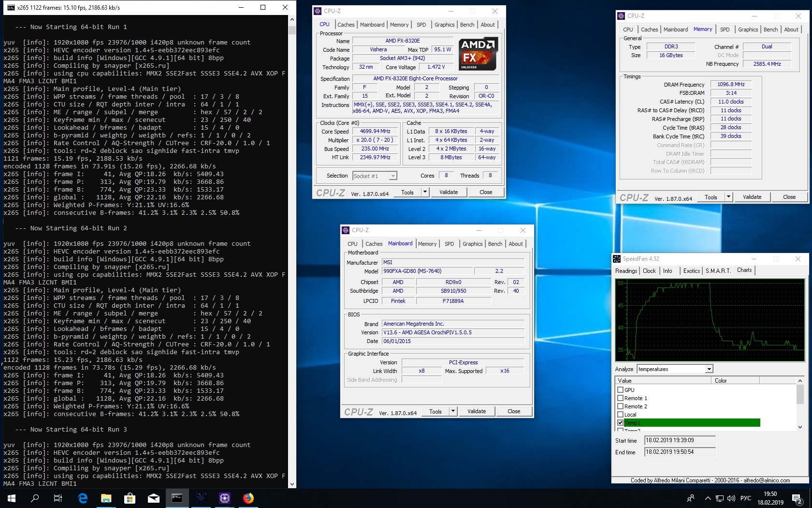Click the console window's vertical scrollbar down arrow
Viewport: 812px width, 508px height.
point(292,484)
